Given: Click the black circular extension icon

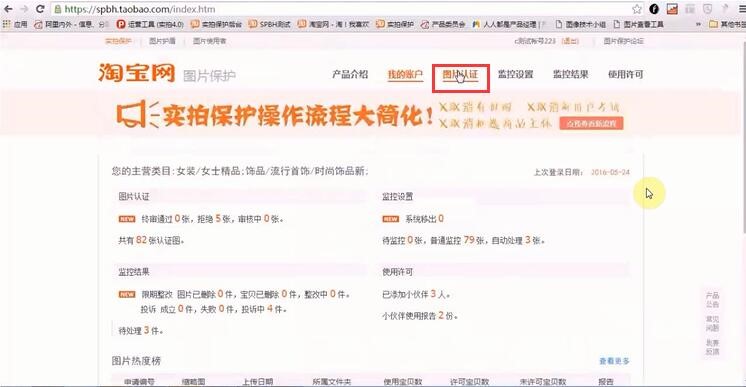Looking at the screenshot, I should pyautogui.click(x=654, y=9).
